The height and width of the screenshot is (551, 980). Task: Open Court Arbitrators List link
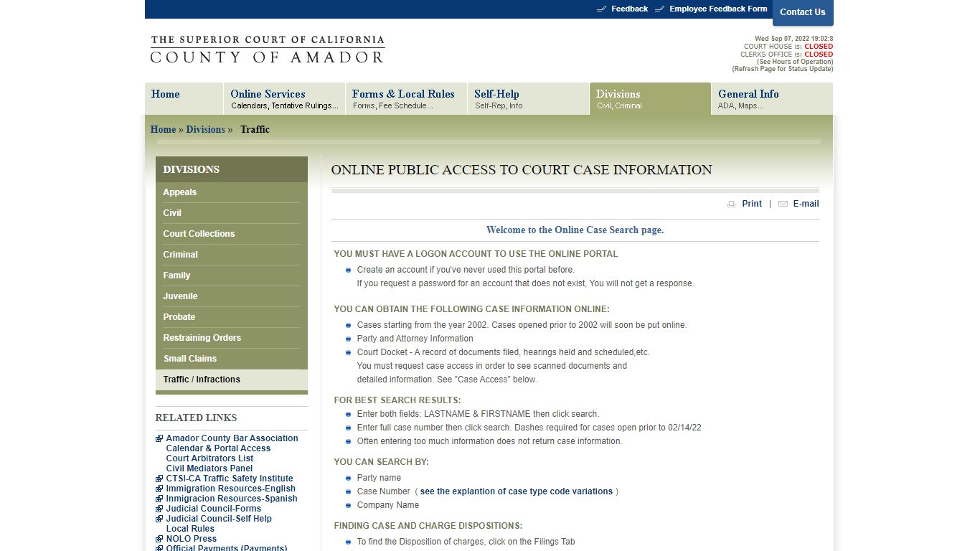coord(209,458)
